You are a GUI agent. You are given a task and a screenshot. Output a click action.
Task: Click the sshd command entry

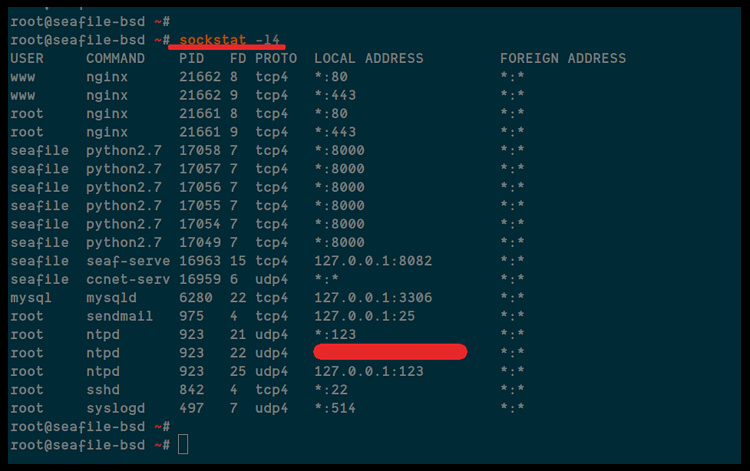[x=102, y=390]
